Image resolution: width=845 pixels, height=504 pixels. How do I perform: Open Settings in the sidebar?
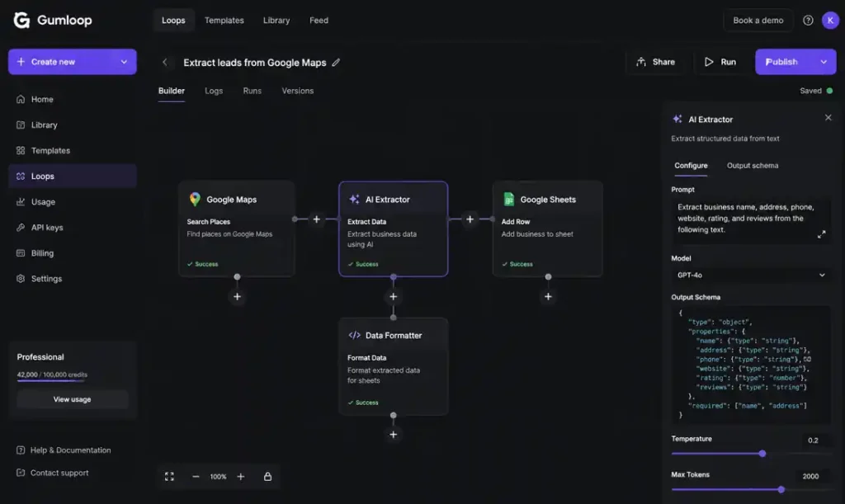[73, 278]
